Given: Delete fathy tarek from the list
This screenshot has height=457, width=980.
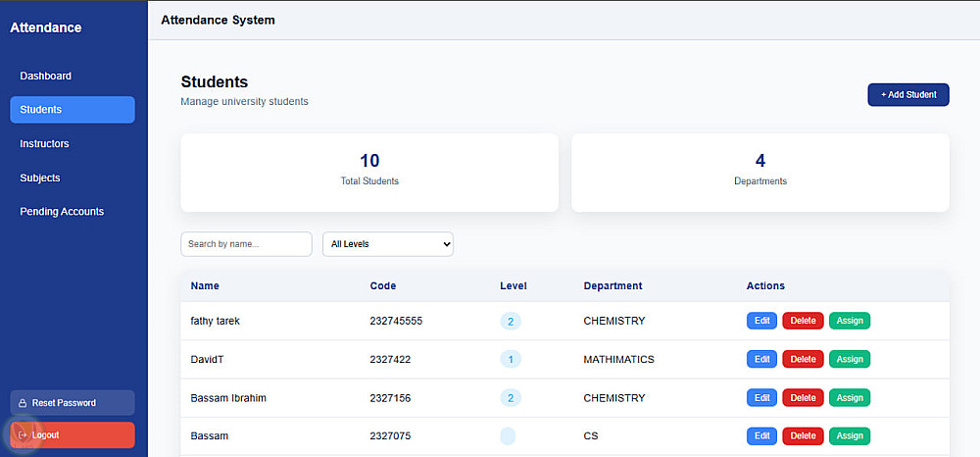Looking at the screenshot, I should [x=803, y=321].
